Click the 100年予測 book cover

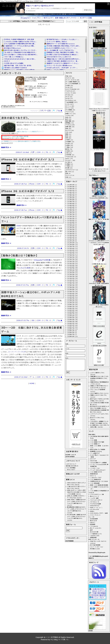pos(99,58)
